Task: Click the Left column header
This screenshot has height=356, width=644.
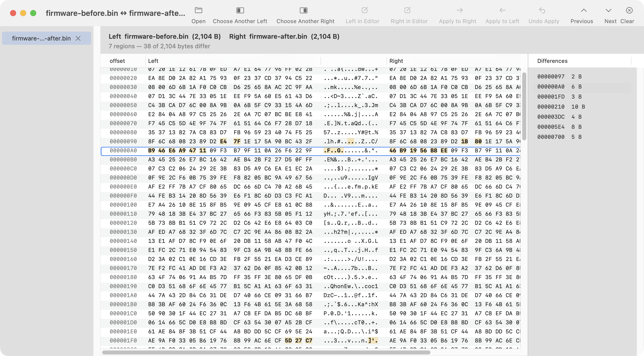Action: point(153,61)
